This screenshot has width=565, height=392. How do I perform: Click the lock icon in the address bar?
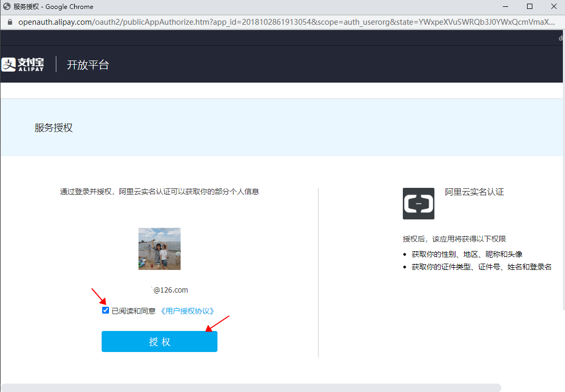tap(10, 22)
